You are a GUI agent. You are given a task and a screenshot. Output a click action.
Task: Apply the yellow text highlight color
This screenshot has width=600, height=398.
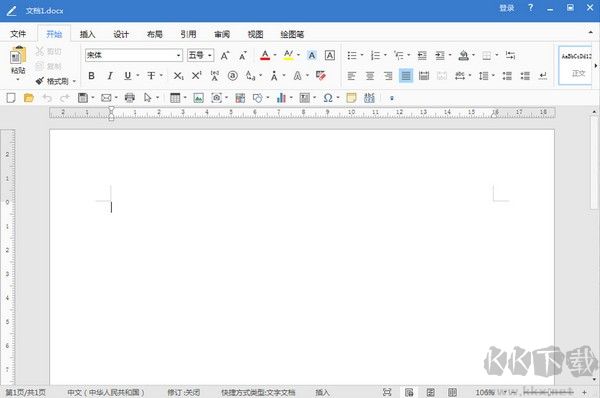tap(289, 55)
